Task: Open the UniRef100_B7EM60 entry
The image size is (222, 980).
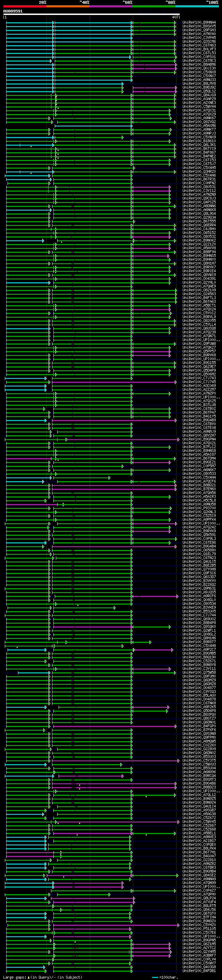Action: (x=199, y=489)
